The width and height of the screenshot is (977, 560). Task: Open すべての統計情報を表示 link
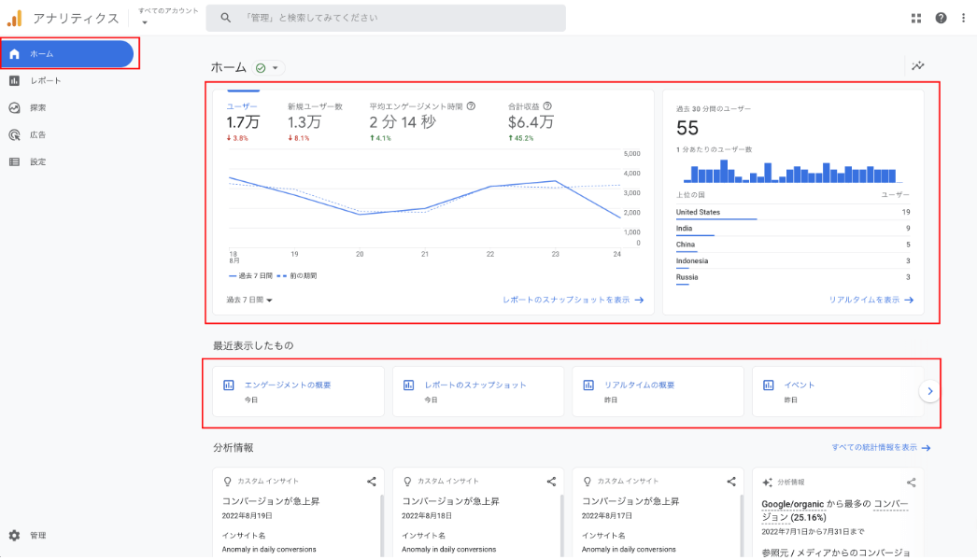point(881,448)
